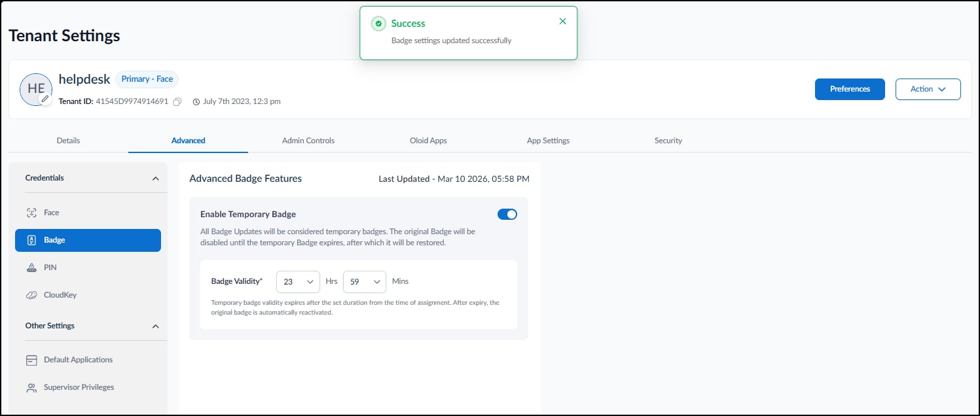Open Supervisor Privileges settings

(x=88, y=387)
